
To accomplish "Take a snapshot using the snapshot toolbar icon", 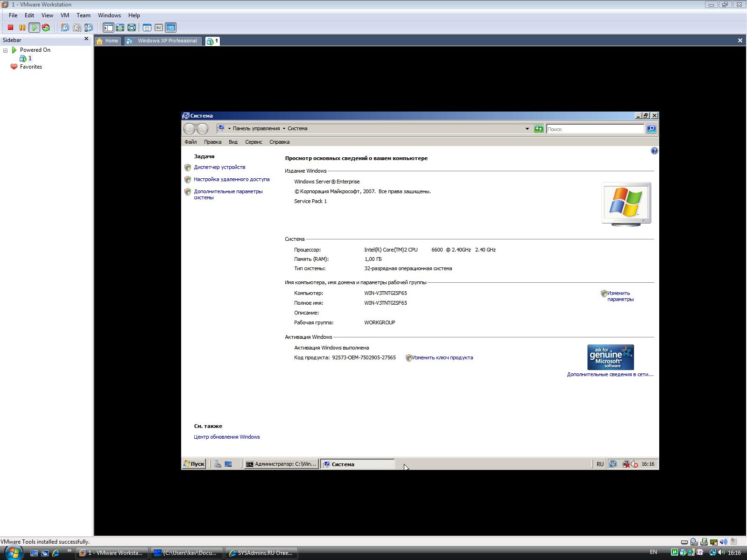I will pos(65,28).
